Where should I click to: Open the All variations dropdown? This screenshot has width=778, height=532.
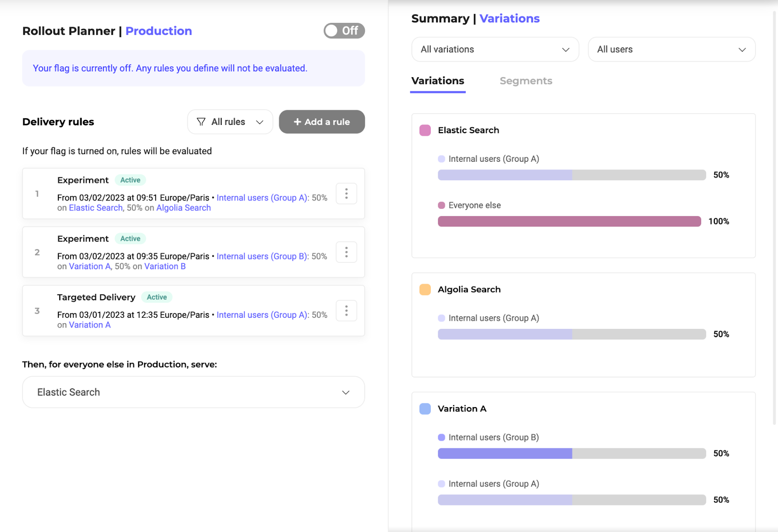(x=495, y=50)
